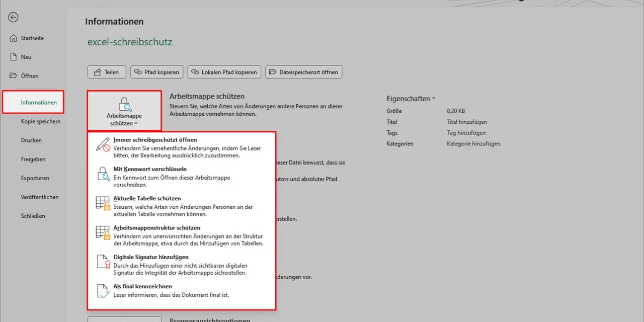Click the Titel property label
This screenshot has height=322, width=644.
[391, 122]
